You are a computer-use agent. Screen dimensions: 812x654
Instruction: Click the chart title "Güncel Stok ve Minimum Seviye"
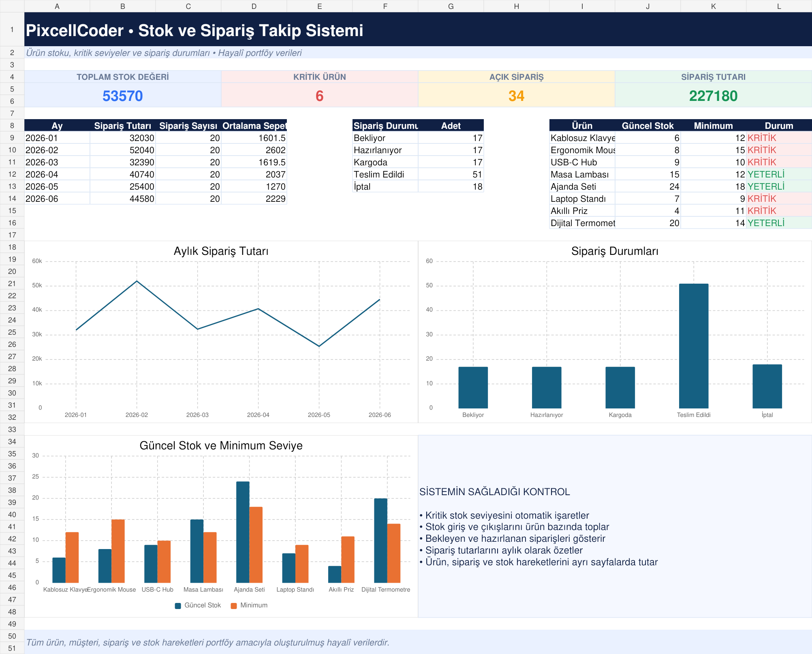221,446
